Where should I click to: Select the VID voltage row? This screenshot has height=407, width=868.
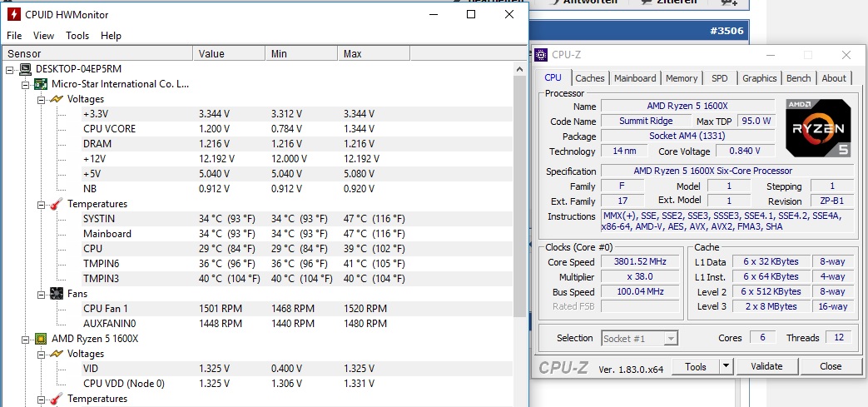297,369
